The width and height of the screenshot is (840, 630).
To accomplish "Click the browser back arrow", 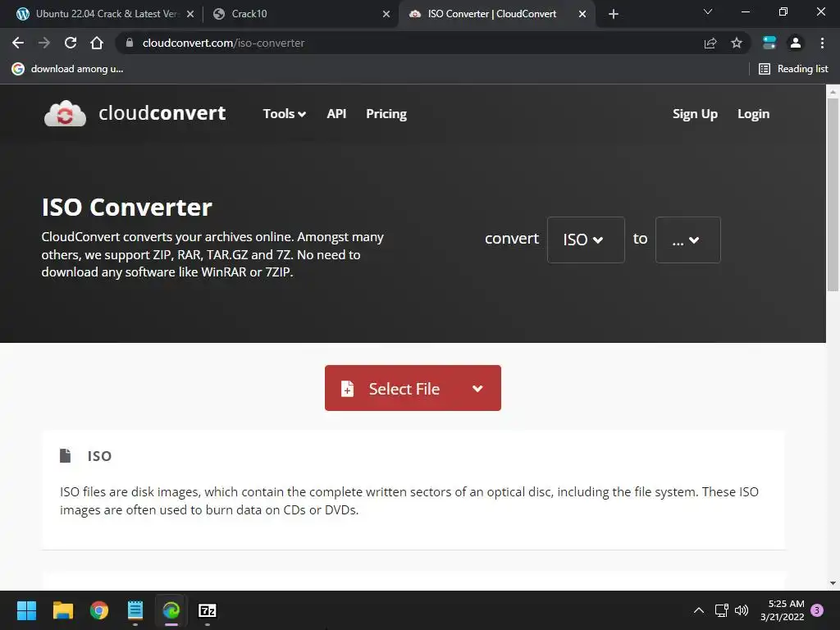I will tap(18, 43).
